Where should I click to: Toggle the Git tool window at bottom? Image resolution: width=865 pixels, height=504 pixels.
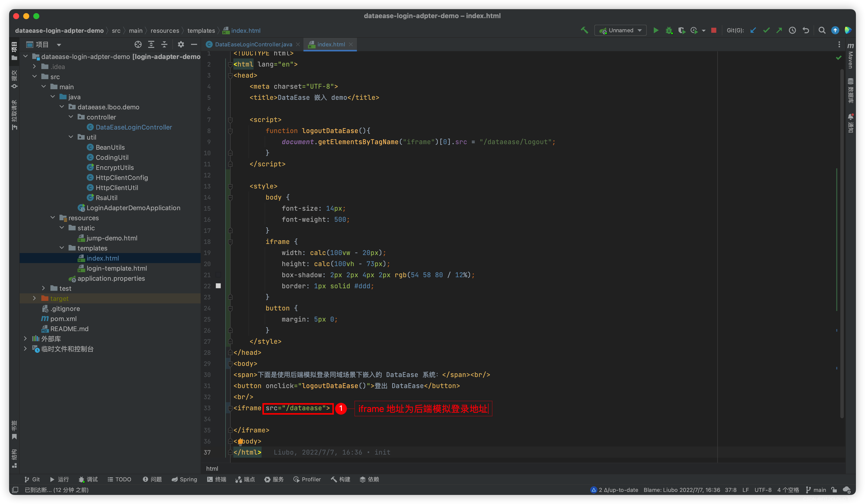(32, 479)
